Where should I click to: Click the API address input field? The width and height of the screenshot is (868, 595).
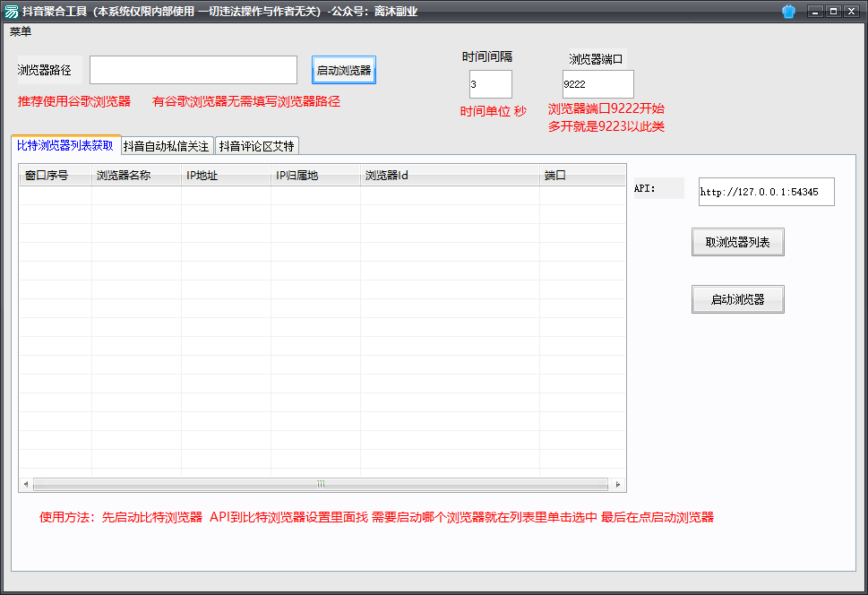click(x=766, y=192)
